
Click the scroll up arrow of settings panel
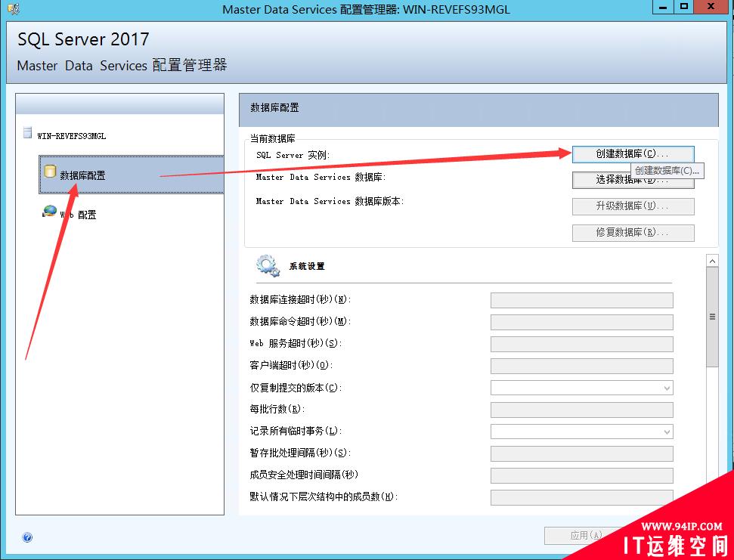tap(712, 261)
